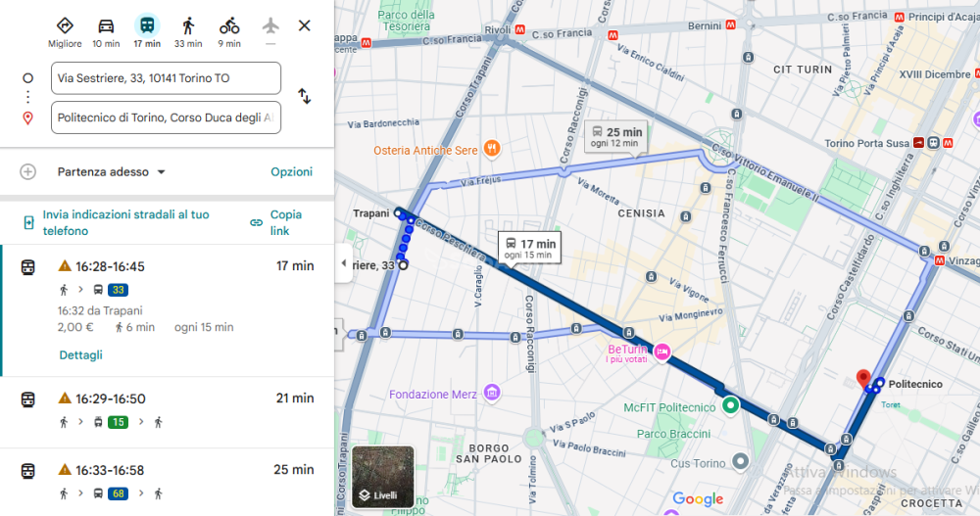
Task: Click the Google logo on map
Action: [698, 499]
